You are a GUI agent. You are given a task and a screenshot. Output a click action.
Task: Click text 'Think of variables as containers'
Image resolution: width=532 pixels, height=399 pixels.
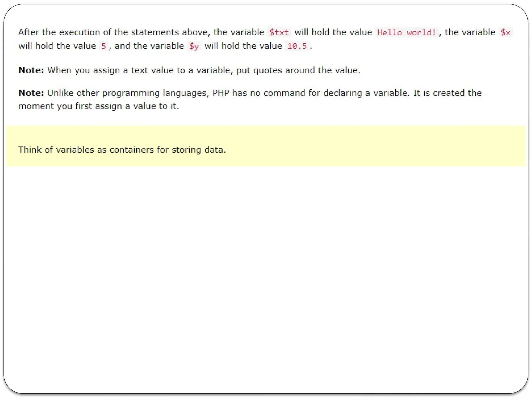86,150
